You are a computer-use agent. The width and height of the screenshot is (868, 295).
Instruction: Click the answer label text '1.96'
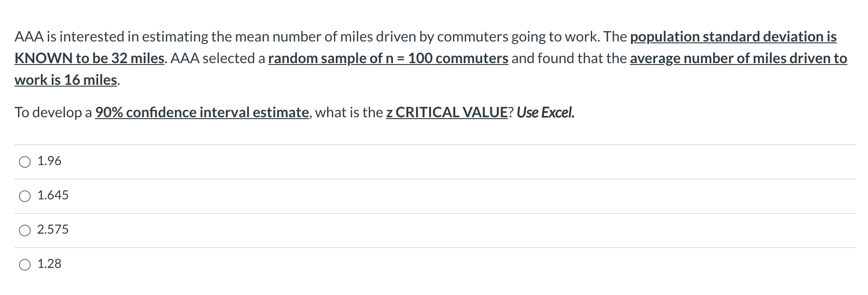49,161
